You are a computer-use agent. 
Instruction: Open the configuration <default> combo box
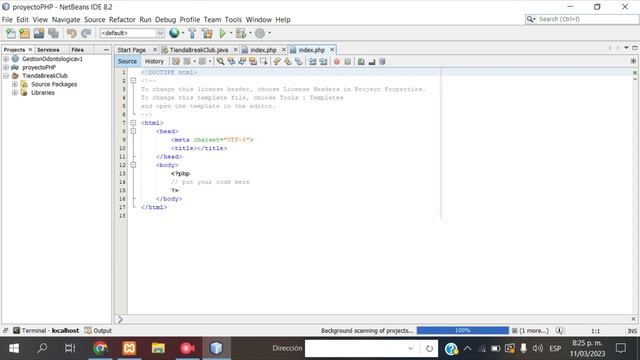[x=132, y=33]
